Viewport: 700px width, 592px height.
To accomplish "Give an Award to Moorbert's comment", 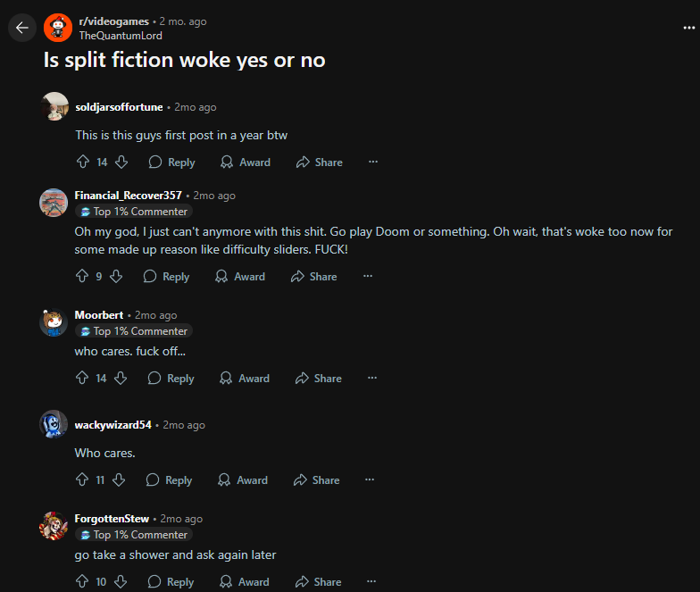I will tap(245, 379).
